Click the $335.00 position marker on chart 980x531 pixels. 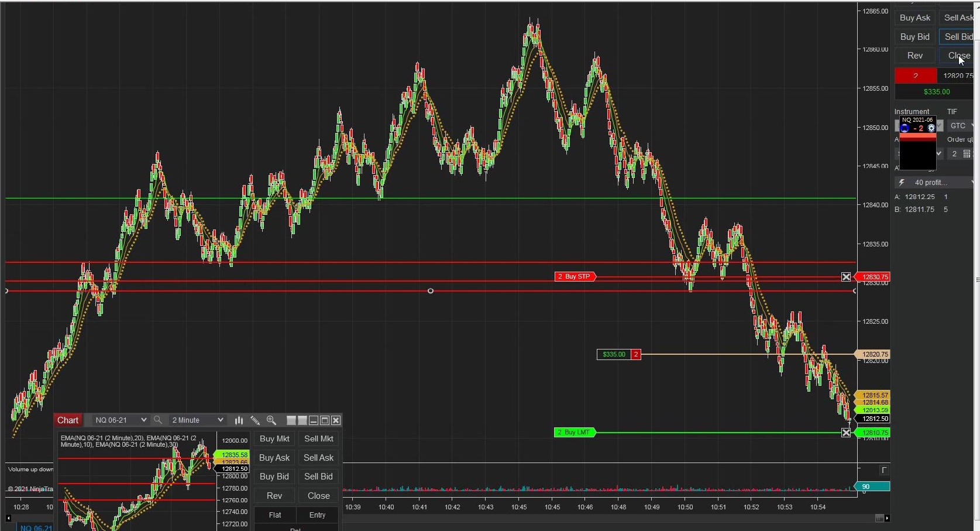614,354
